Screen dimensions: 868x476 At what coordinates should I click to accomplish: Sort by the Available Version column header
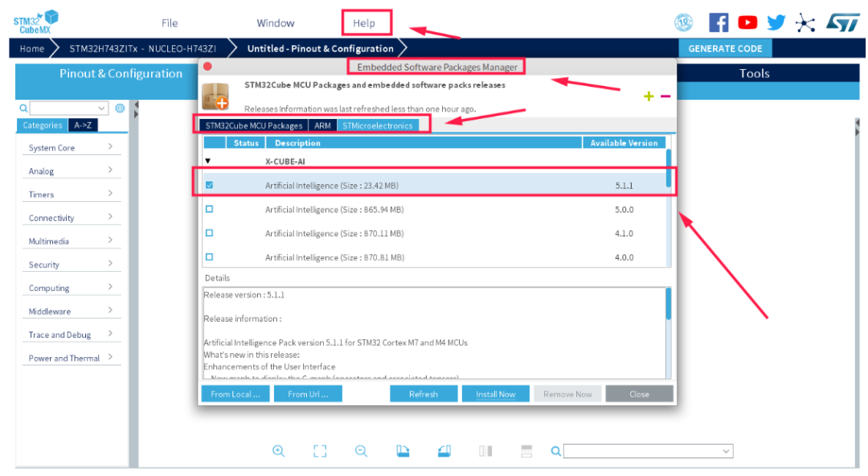click(x=624, y=143)
